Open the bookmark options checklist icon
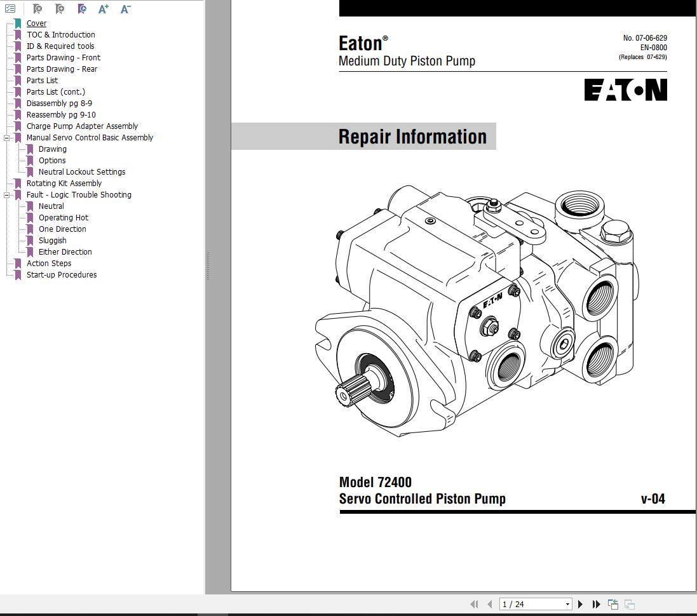697x616 pixels. (x=9, y=9)
